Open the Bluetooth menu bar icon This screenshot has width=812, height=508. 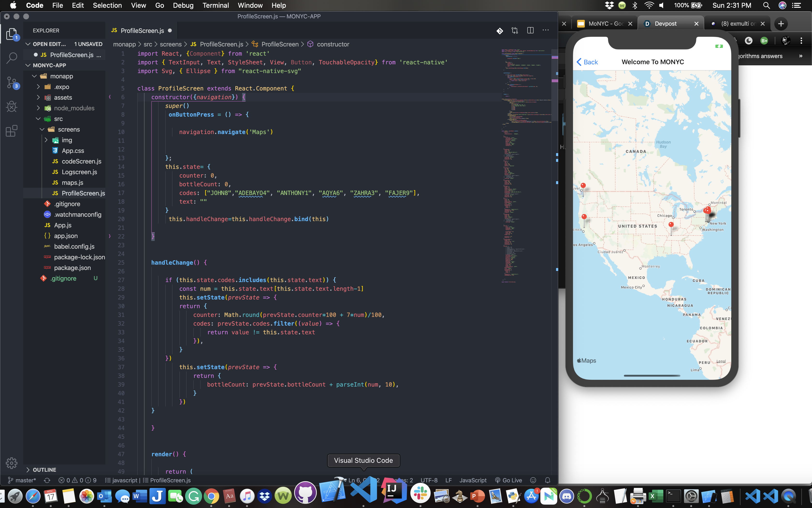[635, 5]
